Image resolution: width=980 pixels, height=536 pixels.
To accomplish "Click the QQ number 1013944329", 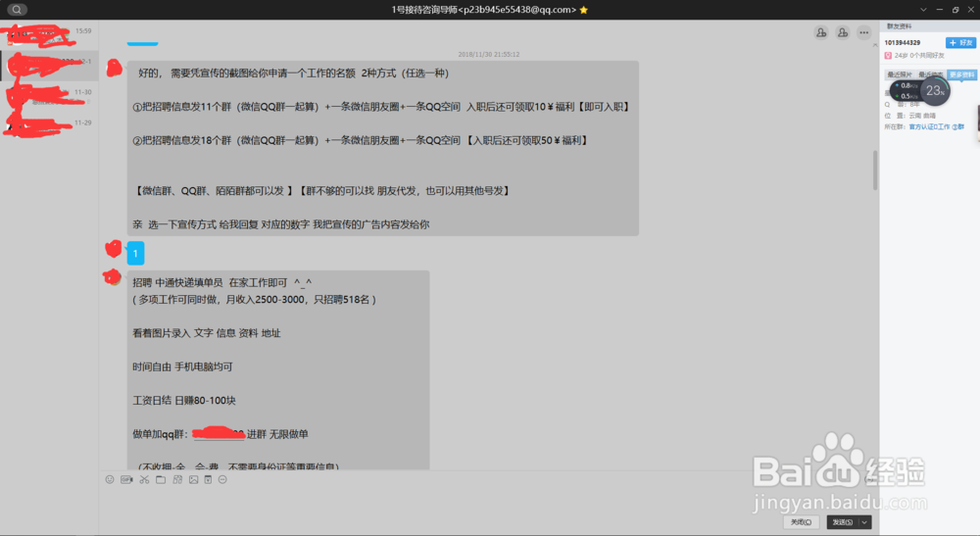I will (902, 42).
